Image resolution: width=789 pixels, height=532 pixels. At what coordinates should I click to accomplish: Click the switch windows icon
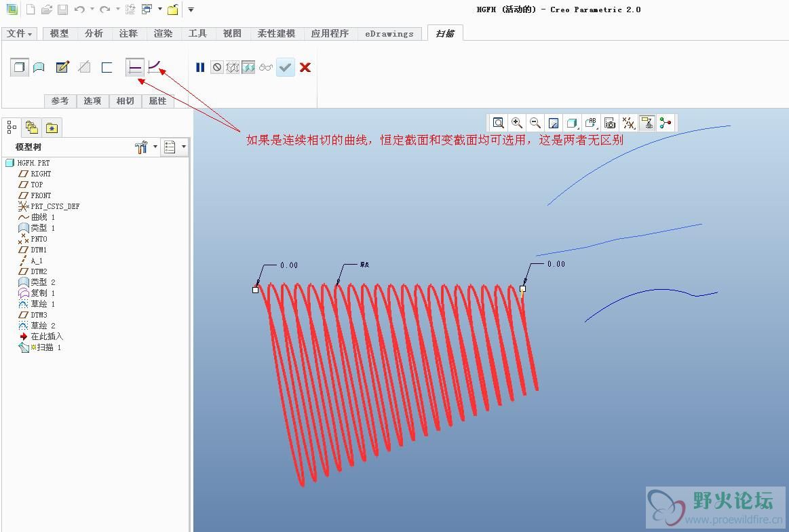click(x=147, y=9)
